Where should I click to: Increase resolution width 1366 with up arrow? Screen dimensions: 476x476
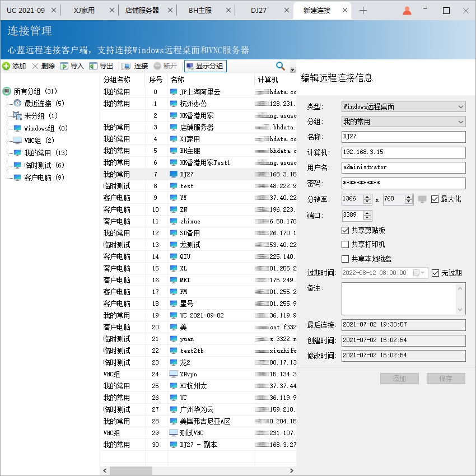point(367,197)
